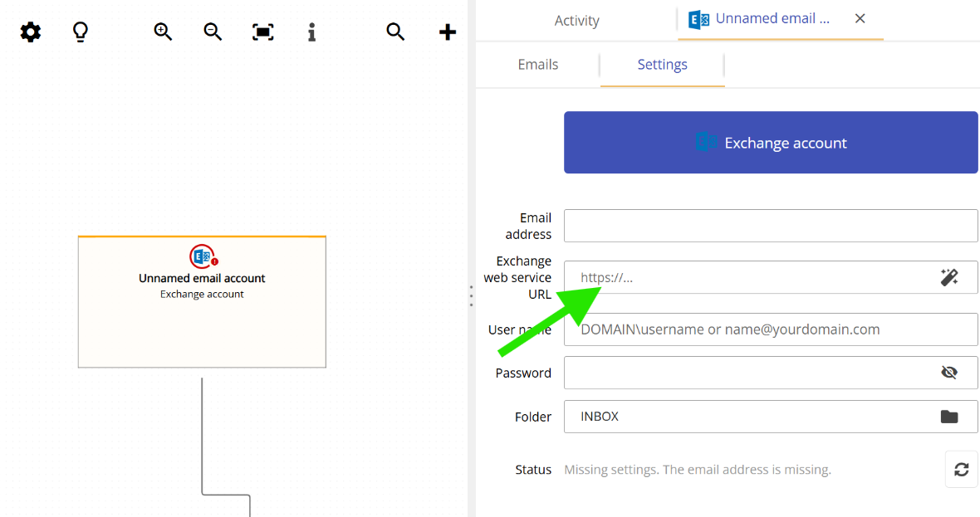Collapse the panel divider handle
980x517 pixels.
(x=471, y=295)
